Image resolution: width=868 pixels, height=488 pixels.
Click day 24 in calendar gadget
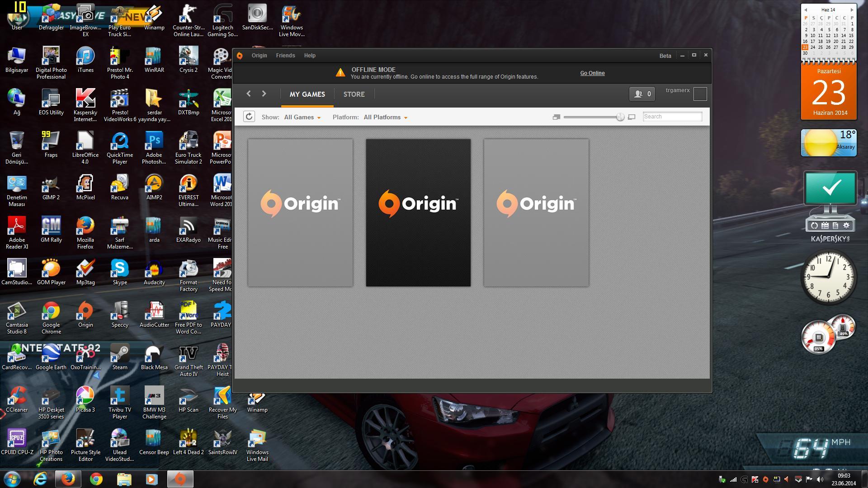pyautogui.click(x=813, y=47)
